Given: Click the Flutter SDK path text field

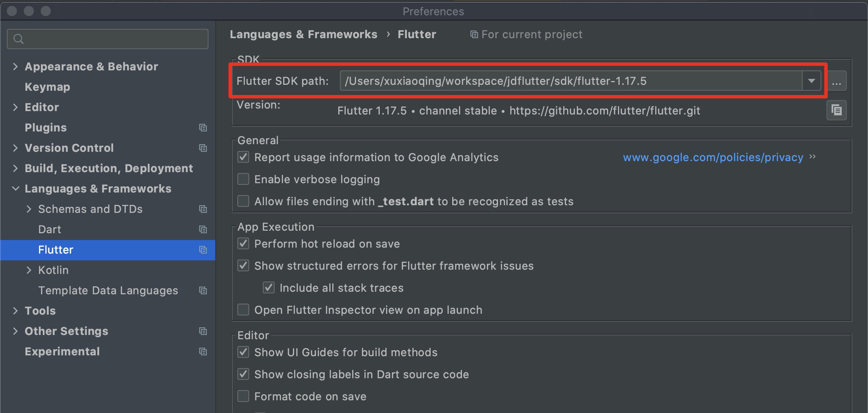Looking at the screenshot, I should click(x=571, y=81).
